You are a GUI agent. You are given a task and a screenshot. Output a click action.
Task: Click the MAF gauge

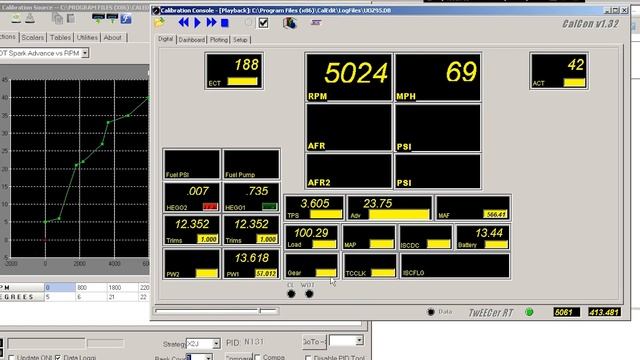pyautogui.click(x=473, y=208)
